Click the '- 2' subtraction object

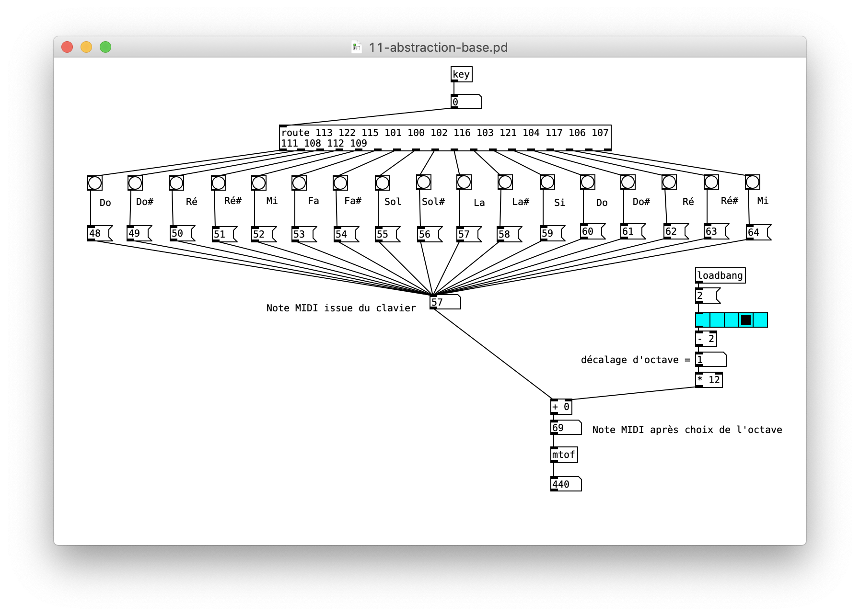(x=706, y=339)
